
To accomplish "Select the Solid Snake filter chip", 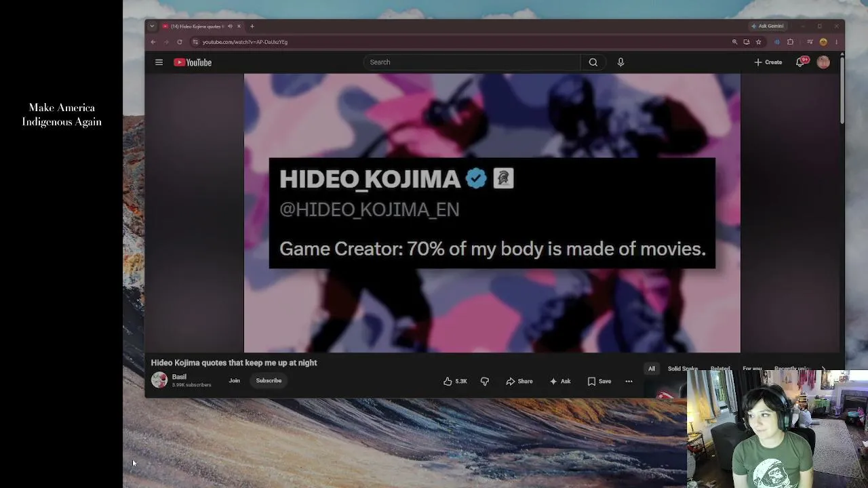I will pos(683,369).
